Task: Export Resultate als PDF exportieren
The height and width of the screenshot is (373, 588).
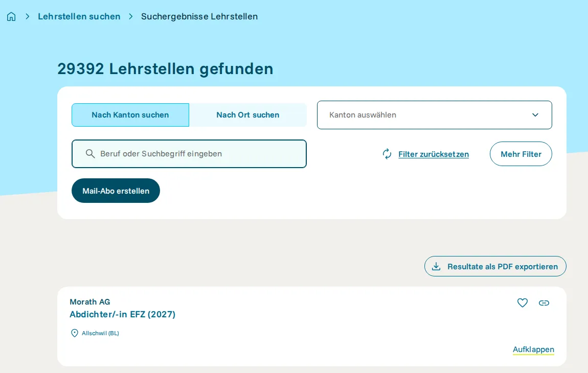Action: 495,266
